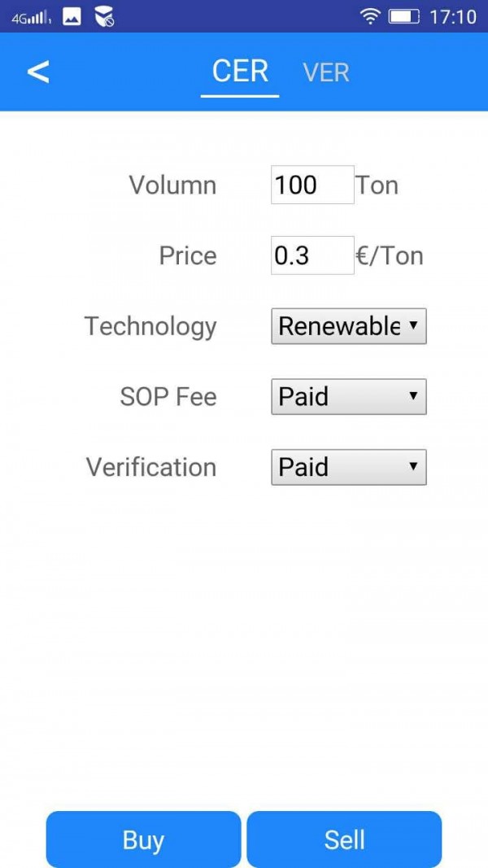Click the Volumn input field
The height and width of the screenshot is (868, 488).
pos(312,185)
